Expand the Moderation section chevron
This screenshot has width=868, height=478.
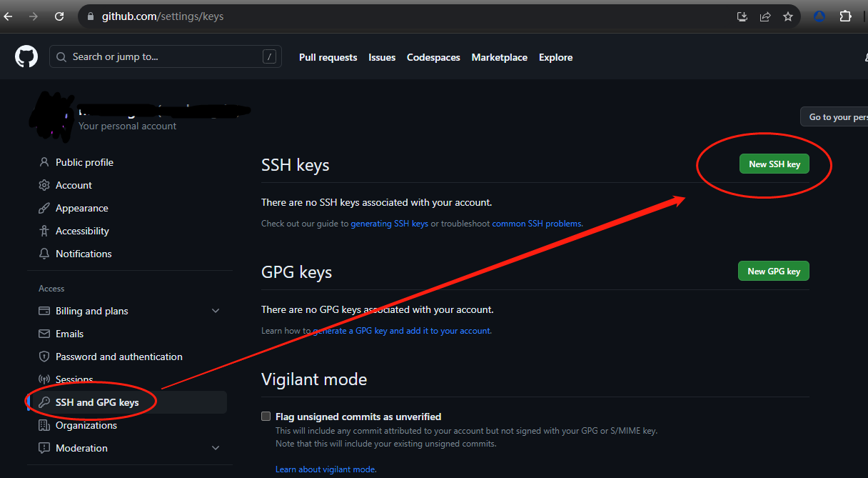[x=216, y=448]
